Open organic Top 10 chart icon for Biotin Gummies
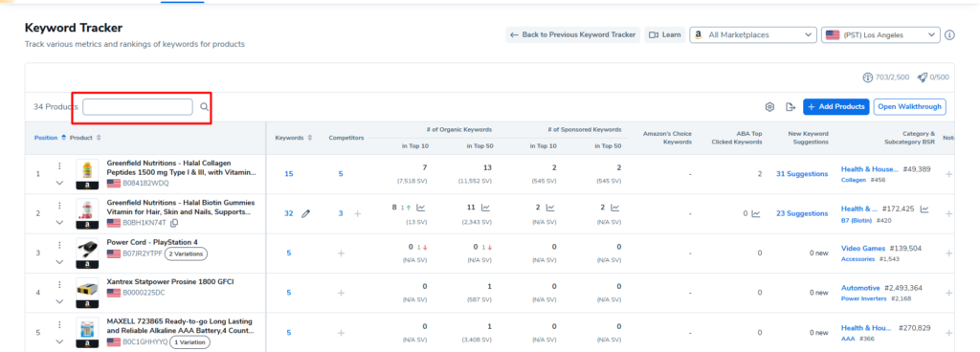This screenshot has height=352, width=980. [x=421, y=208]
